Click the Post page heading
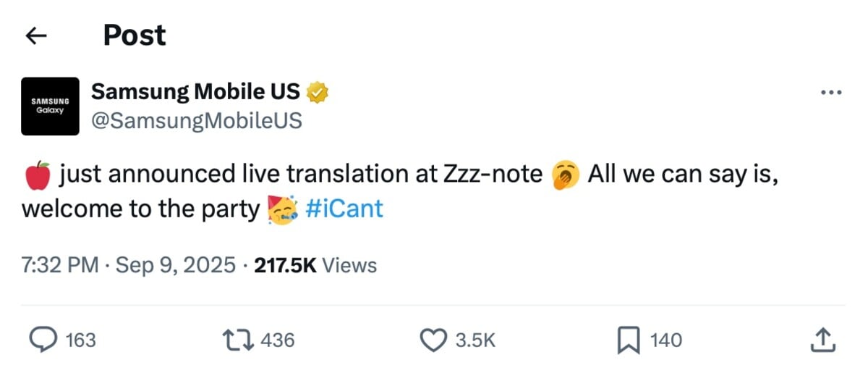The width and height of the screenshot is (868, 373). coord(135,35)
